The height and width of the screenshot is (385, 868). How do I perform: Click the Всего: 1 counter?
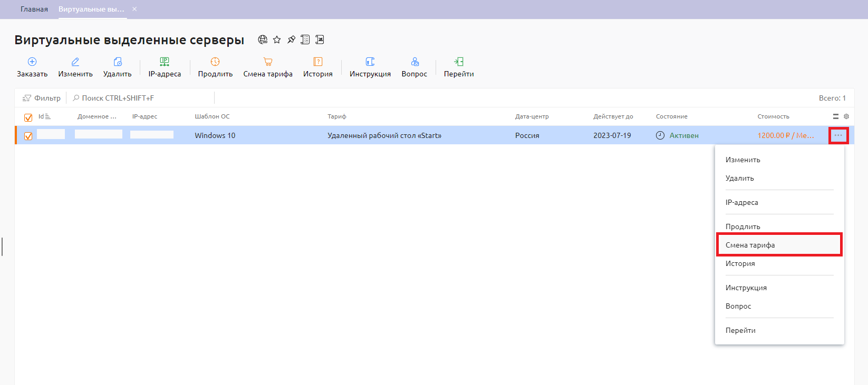(x=832, y=98)
